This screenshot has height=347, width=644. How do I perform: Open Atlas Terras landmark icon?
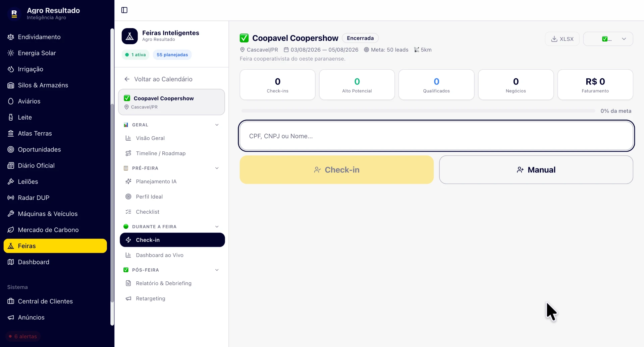click(x=11, y=133)
